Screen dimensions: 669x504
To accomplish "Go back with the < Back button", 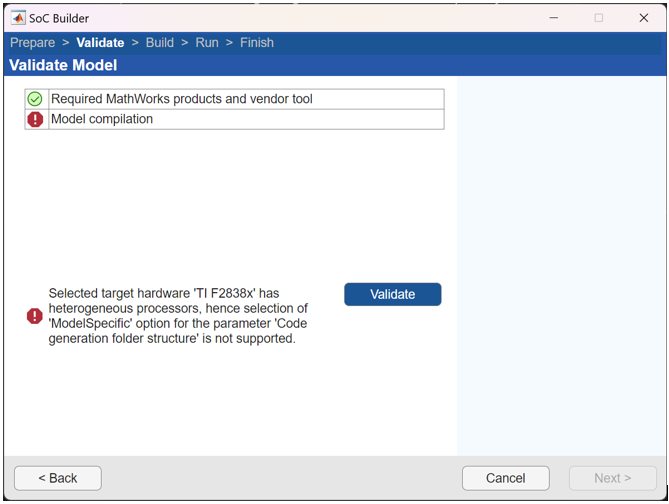I will [58, 478].
